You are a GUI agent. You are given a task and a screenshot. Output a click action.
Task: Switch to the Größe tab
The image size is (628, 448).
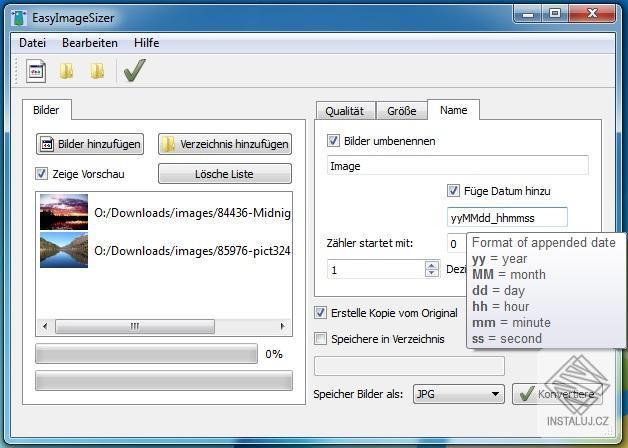click(402, 111)
